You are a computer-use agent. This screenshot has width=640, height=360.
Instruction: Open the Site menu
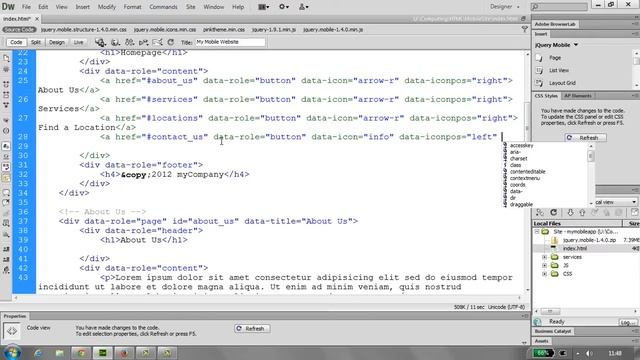pos(191,7)
